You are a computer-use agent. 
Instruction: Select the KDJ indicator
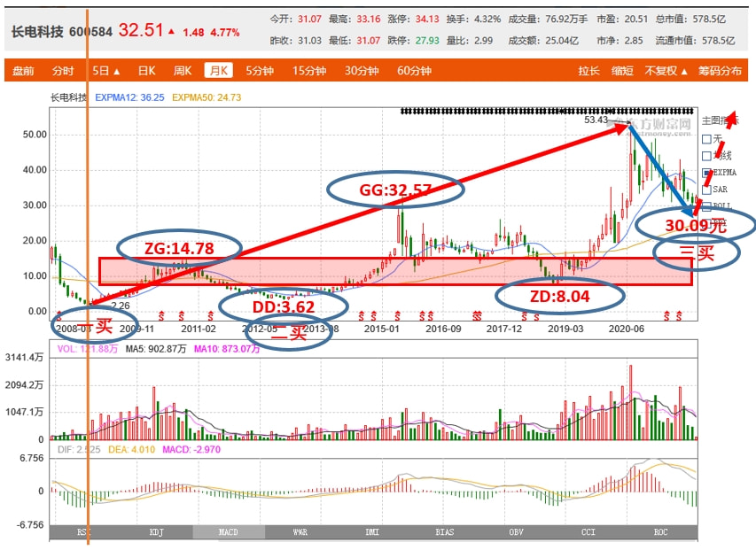(x=157, y=532)
